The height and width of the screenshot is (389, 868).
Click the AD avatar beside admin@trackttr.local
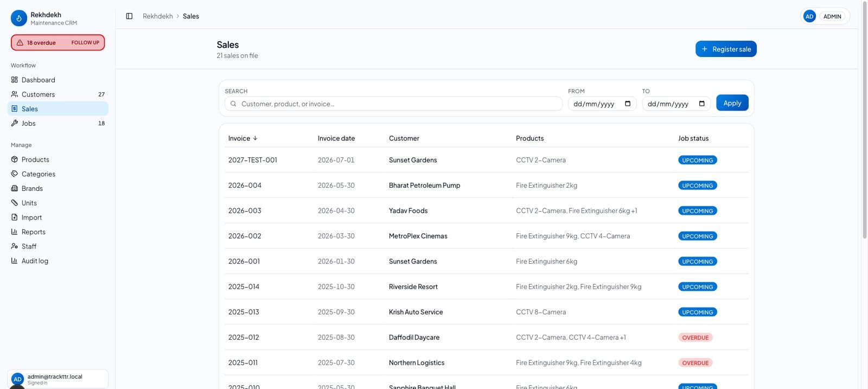(x=17, y=379)
